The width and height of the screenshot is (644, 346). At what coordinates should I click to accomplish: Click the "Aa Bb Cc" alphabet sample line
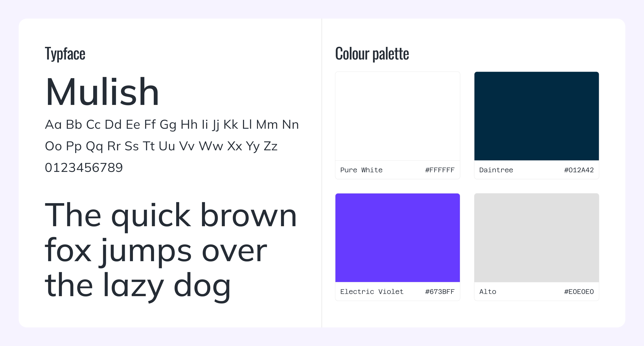[172, 124]
